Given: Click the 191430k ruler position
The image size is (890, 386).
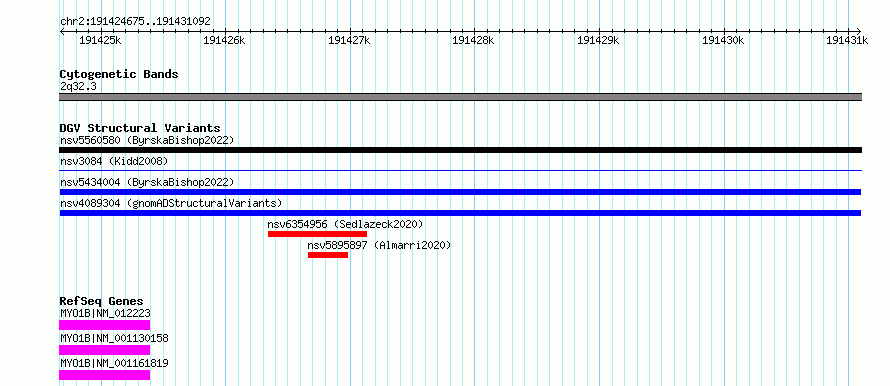Looking at the screenshot, I should (723, 40).
